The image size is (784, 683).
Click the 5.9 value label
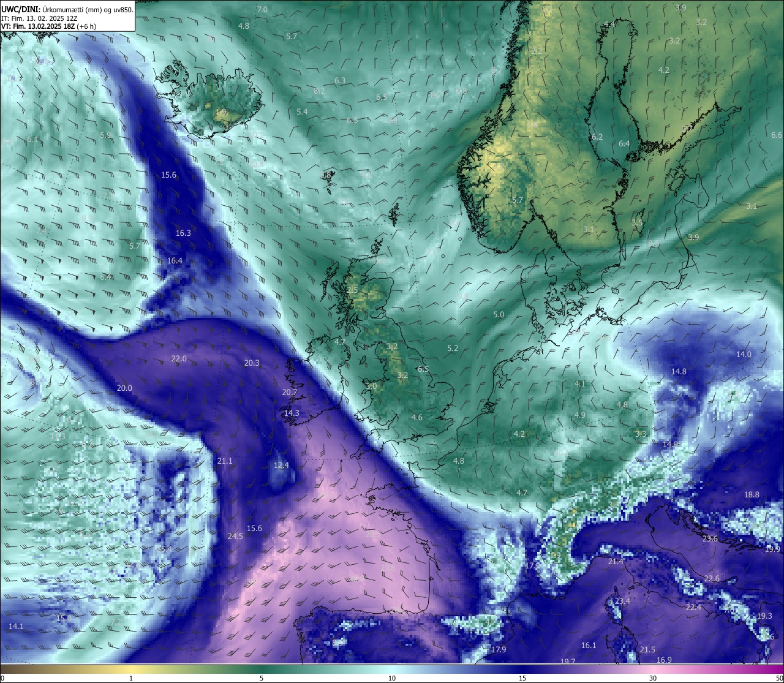[x=105, y=135]
